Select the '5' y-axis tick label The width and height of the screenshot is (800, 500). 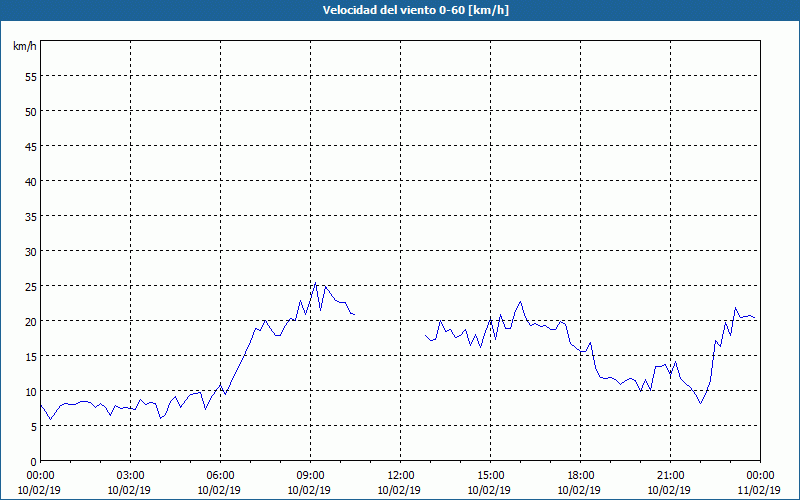click(x=34, y=427)
